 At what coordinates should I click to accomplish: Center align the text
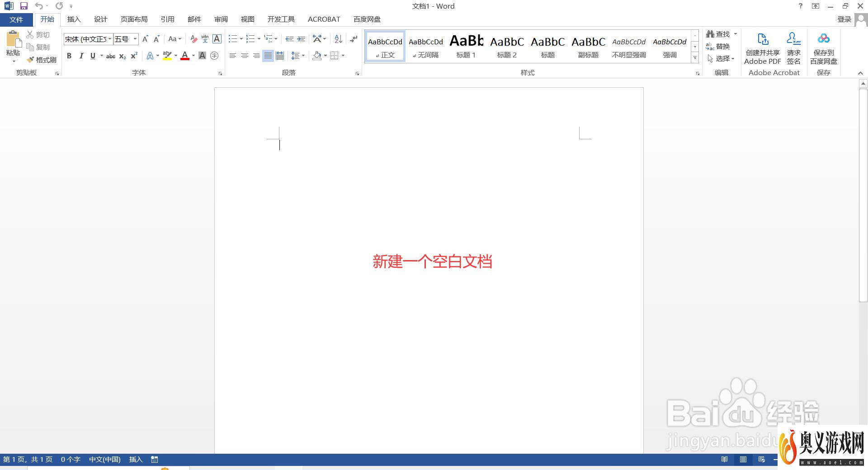pos(245,56)
